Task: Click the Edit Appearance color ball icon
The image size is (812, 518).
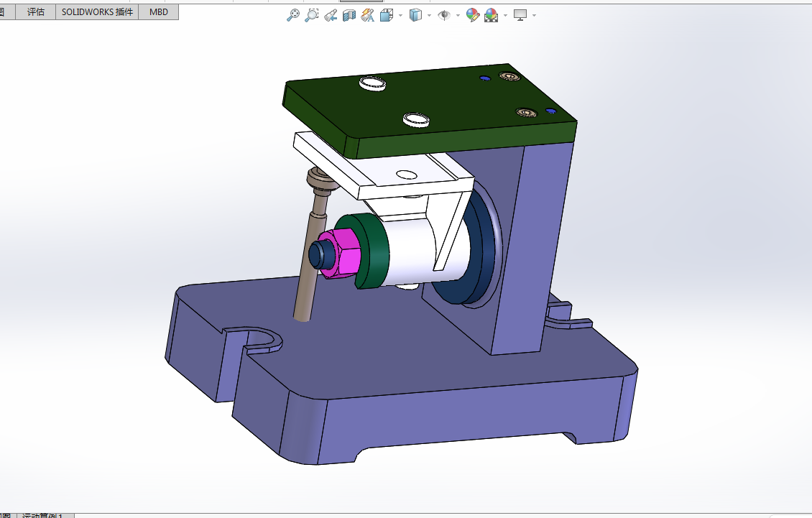Action: pyautogui.click(x=472, y=15)
